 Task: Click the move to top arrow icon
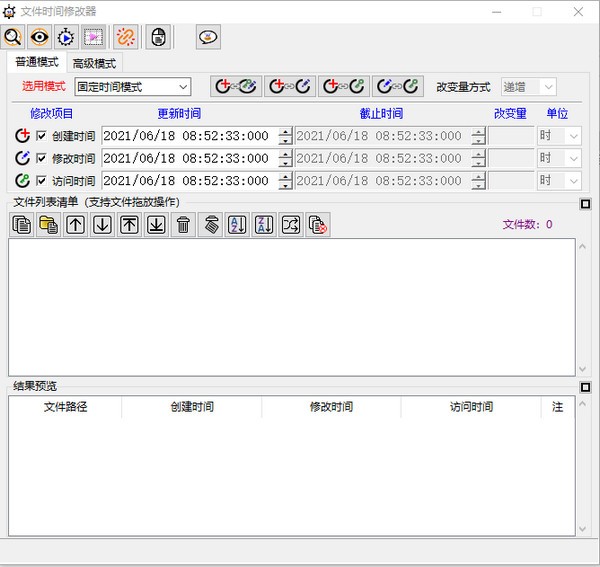[x=129, y=225]
